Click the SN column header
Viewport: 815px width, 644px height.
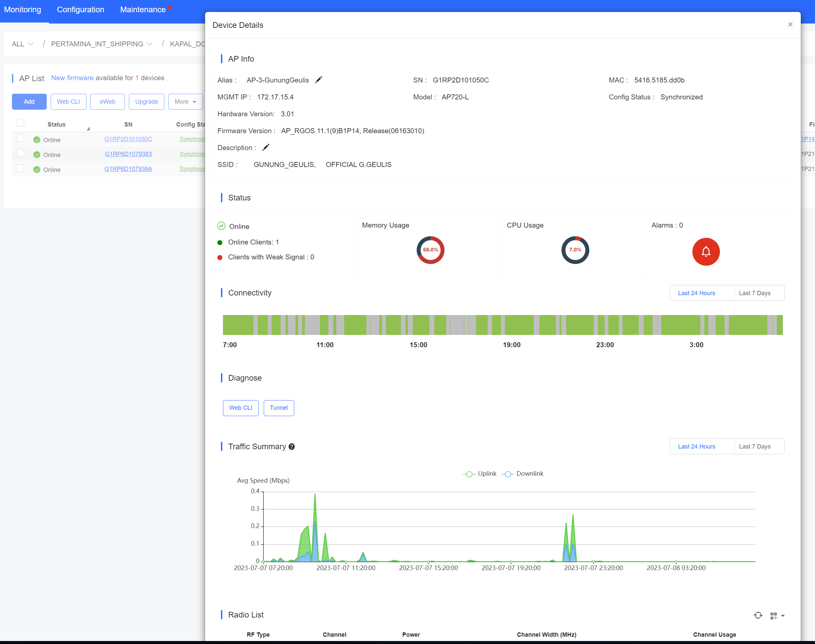click(128, 125)
